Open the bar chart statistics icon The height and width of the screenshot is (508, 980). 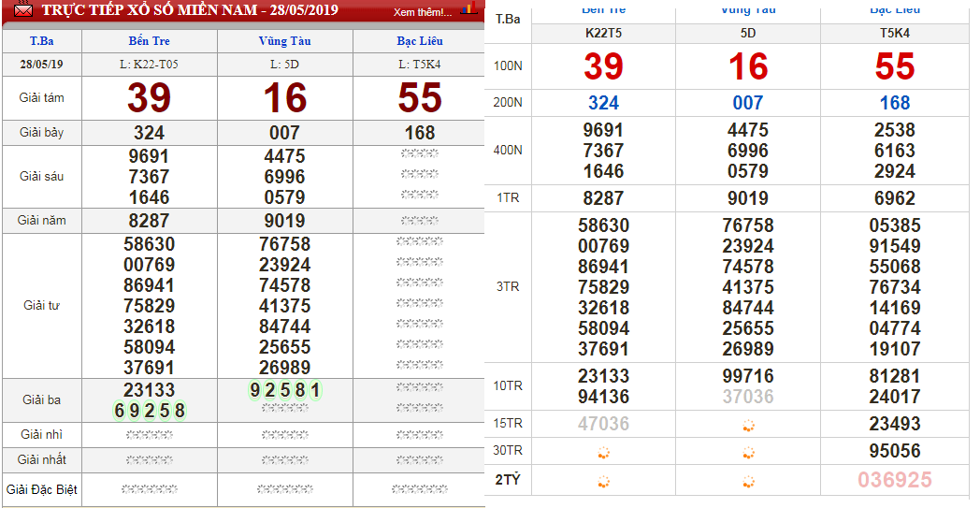tap(469, 8)
